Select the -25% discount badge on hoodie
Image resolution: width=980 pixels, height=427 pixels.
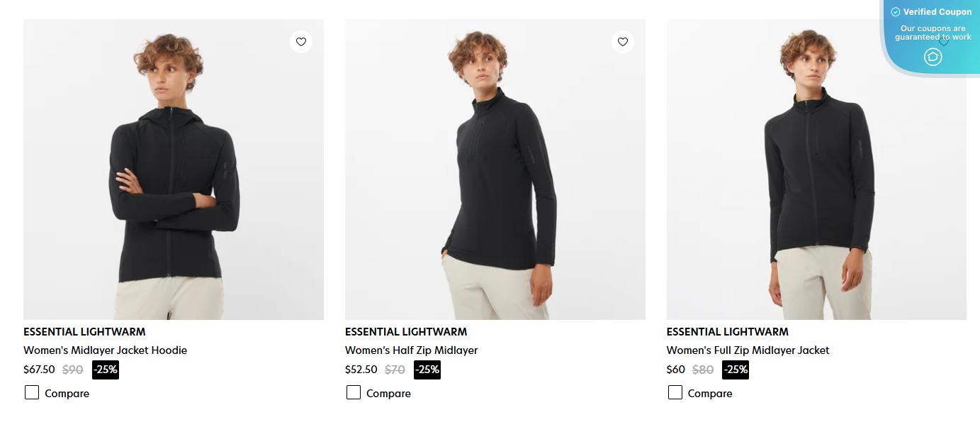pyautogui.click(x=105, y=370)
